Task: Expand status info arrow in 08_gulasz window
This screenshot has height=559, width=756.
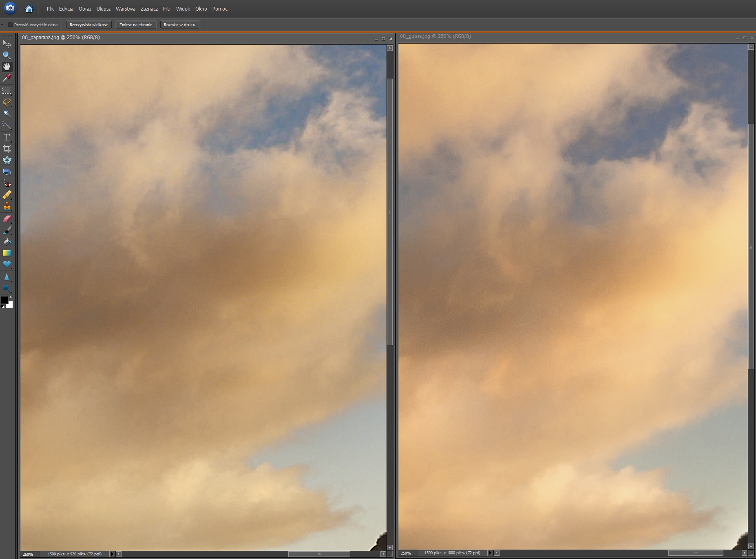Action: [490, 553]
